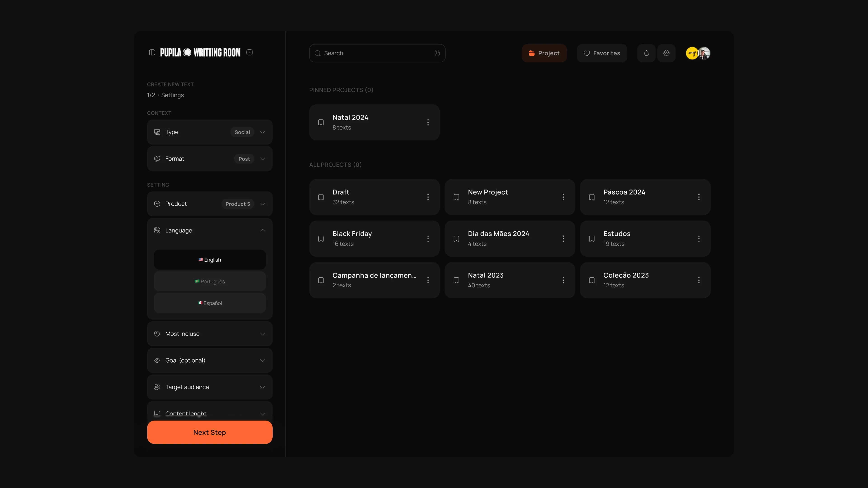
Task: Open options menu for New Project card
Action: [x=563, y=197]
